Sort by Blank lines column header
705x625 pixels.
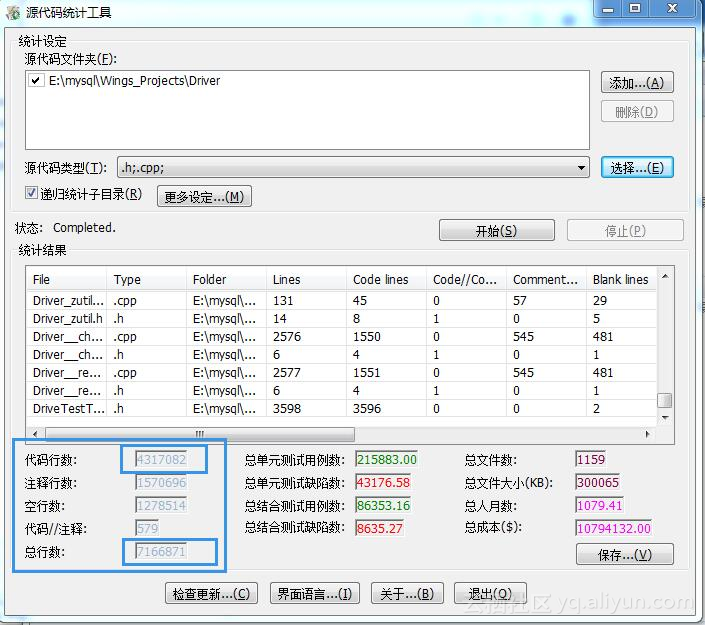(x=621, y=279)
